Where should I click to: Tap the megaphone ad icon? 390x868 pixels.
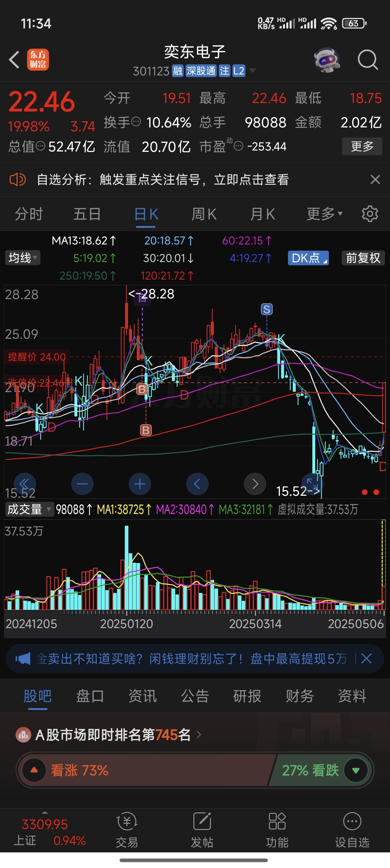[23, 658]
